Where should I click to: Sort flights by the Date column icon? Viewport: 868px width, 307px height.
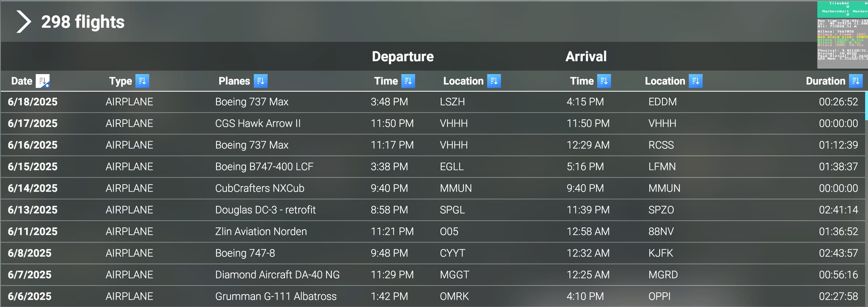pos(42,81)
